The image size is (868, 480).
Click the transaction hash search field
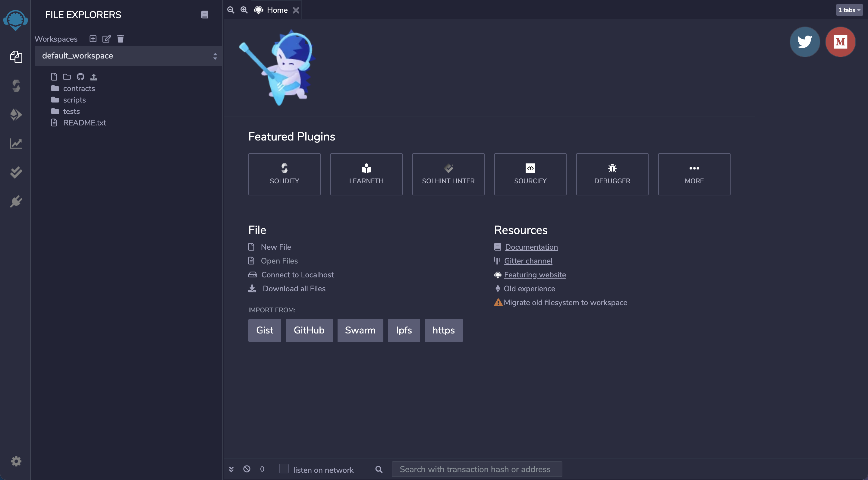(476, 469)
